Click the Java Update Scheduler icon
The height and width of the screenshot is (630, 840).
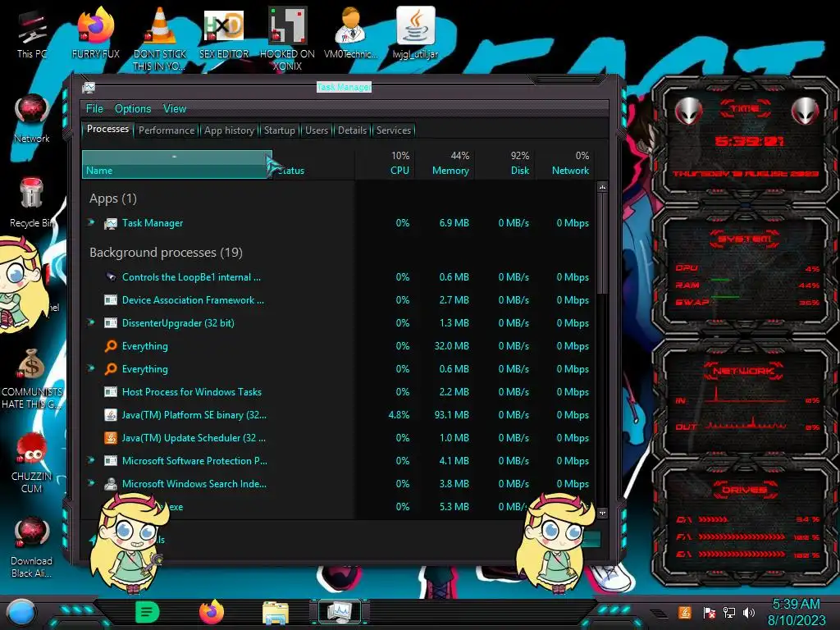(111, 438)
